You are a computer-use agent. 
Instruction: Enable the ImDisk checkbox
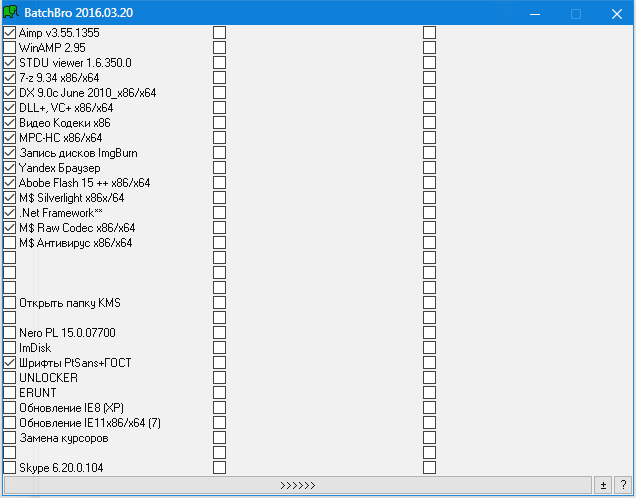click(x=10, y=348)
